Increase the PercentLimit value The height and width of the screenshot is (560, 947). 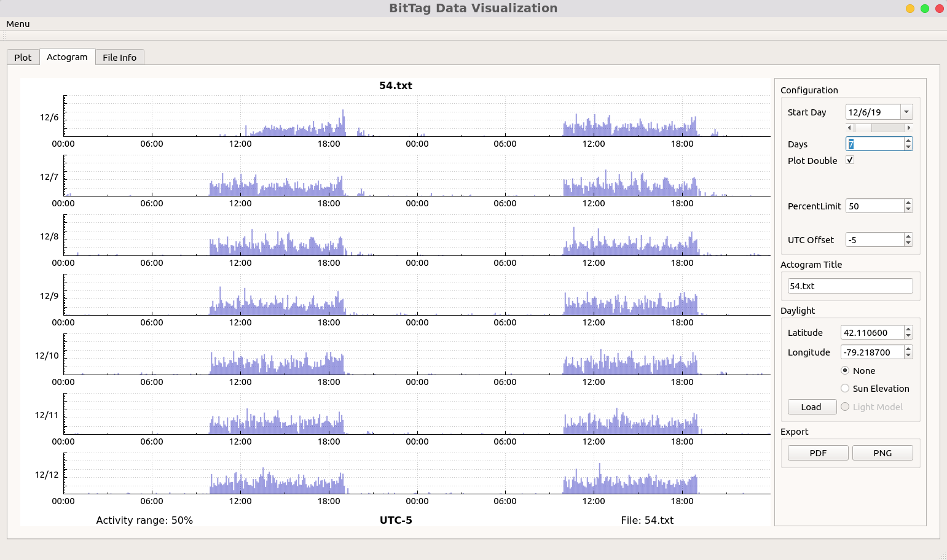click(908, 203)
